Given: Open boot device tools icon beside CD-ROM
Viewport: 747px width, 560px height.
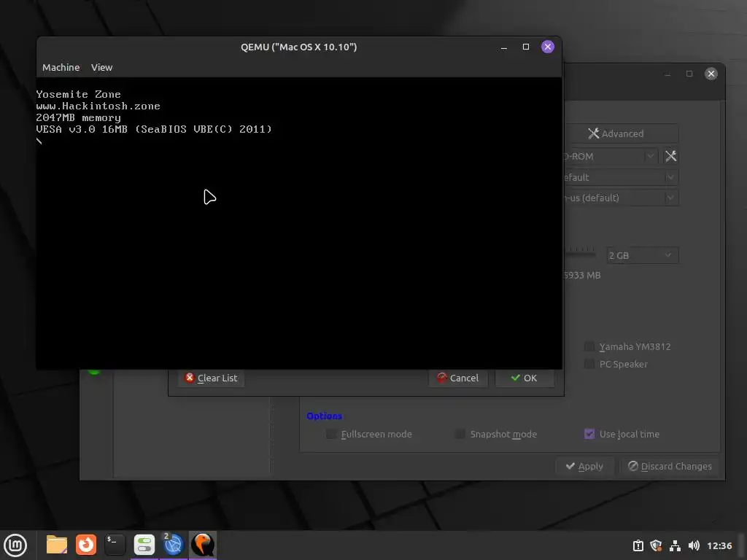Looking at the screenshot, I should tap(671, 156).
